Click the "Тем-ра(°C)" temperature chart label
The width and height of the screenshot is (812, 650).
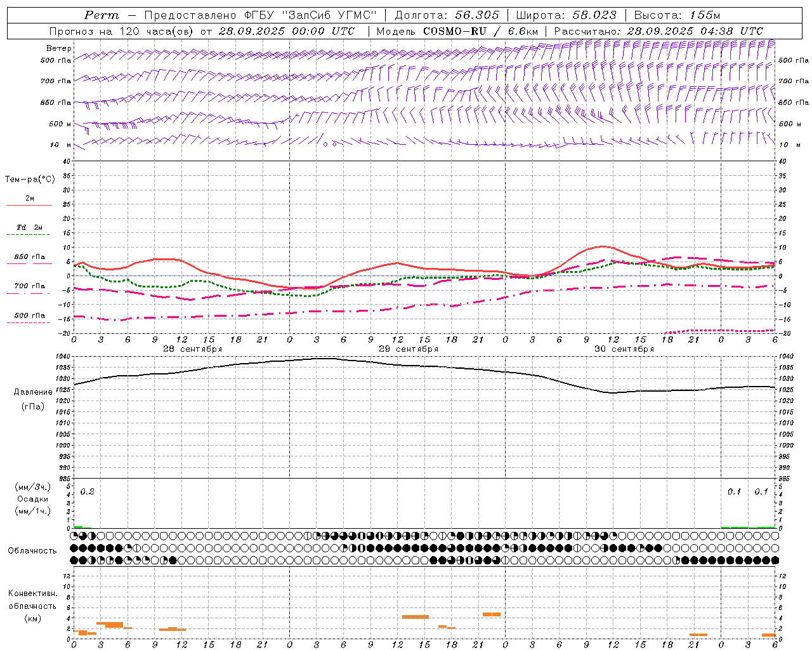point(30,180)
